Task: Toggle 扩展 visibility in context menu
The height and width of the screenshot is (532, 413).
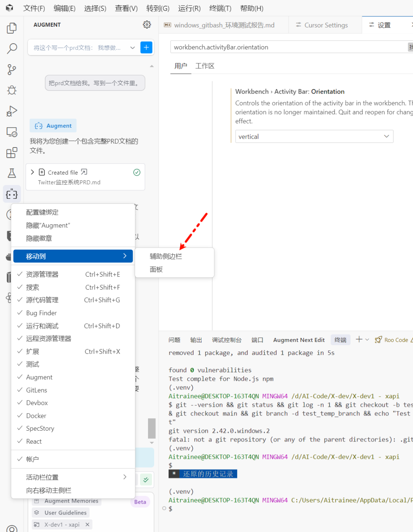Action: (x=73, y=351)
